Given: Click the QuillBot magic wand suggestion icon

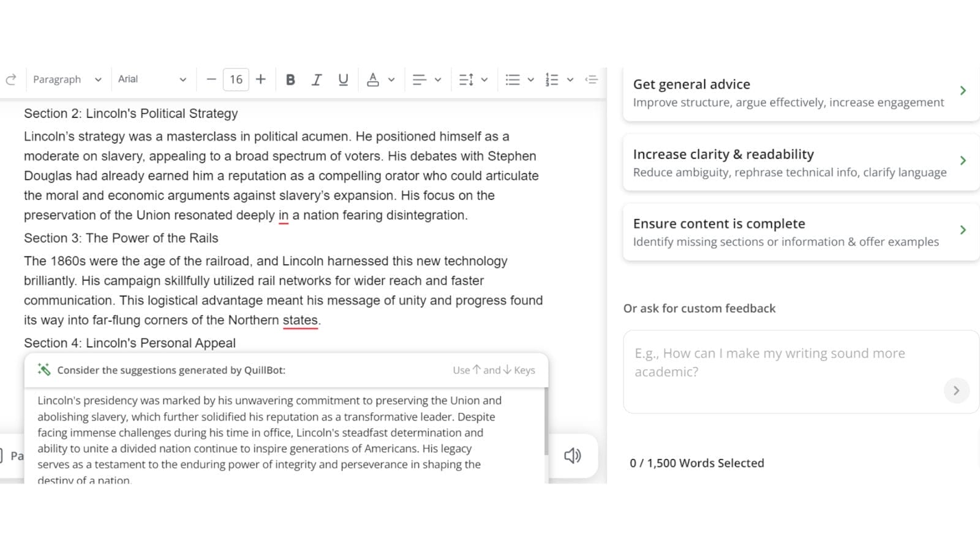Looking at the screenshot, I should [43, 370].
